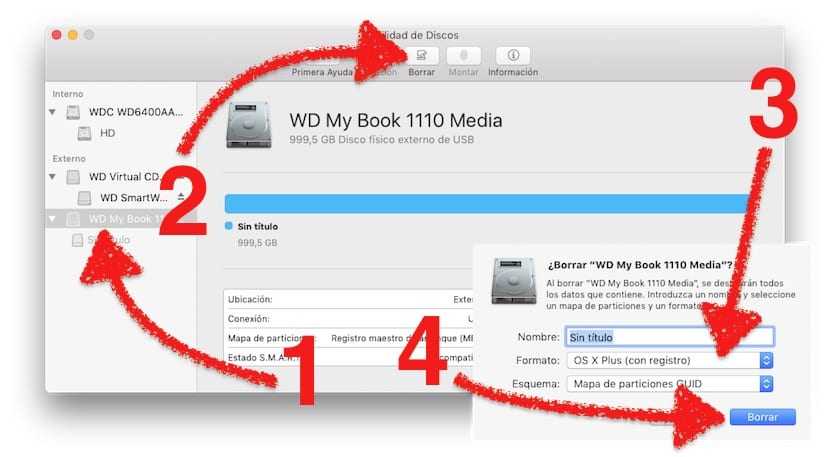Collapse the WD My Book tree
Image resolution: width=830 pixels, height=457 pixels.
point(52,218)
